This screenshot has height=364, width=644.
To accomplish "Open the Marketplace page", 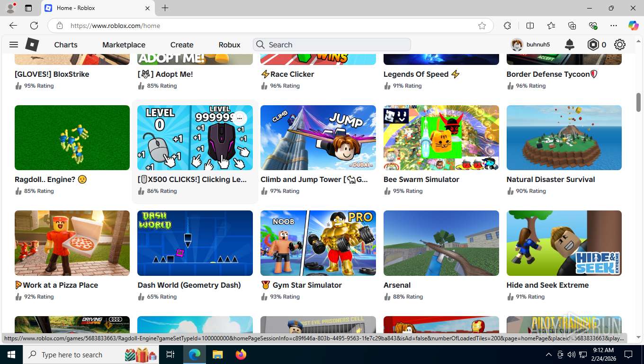I will (124, 45).
